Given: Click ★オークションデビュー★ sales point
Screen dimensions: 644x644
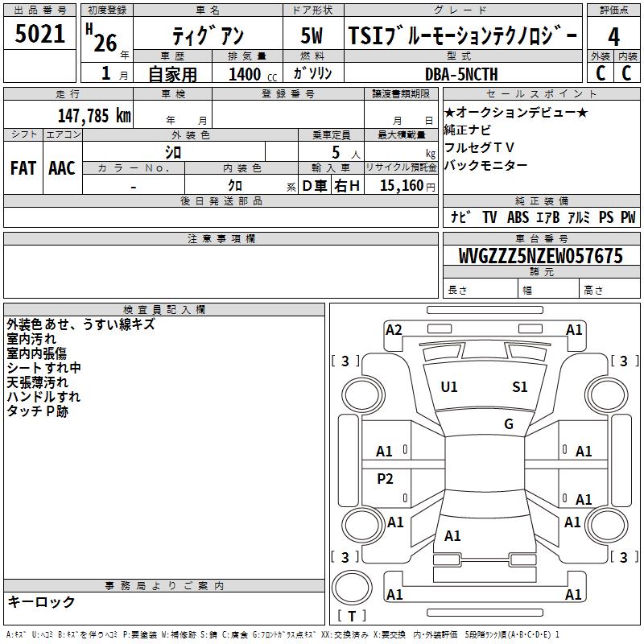Looking at the screenshot, I should tap(516, 112).
